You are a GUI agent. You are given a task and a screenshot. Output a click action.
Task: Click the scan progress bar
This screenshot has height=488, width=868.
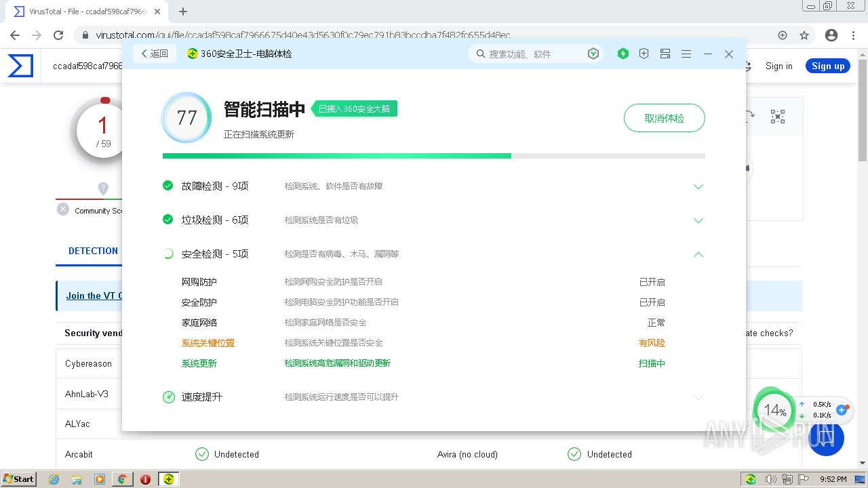(434, 156)
